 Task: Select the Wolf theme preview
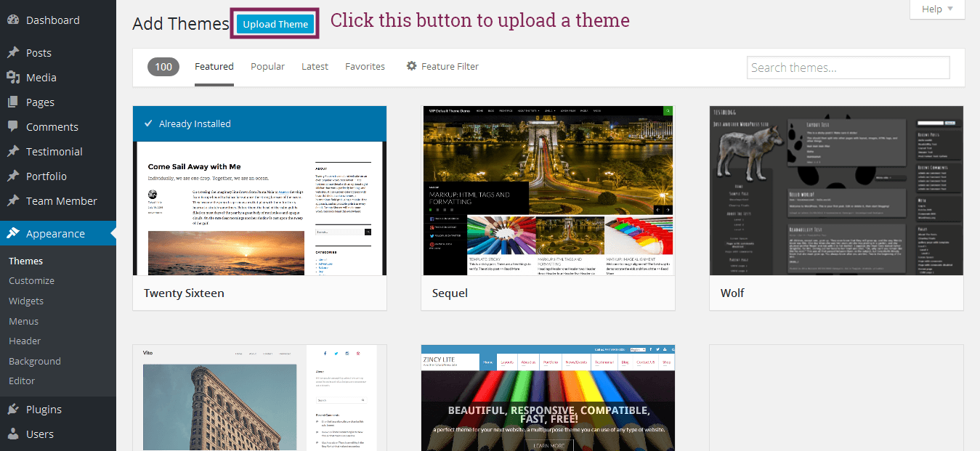836,191
